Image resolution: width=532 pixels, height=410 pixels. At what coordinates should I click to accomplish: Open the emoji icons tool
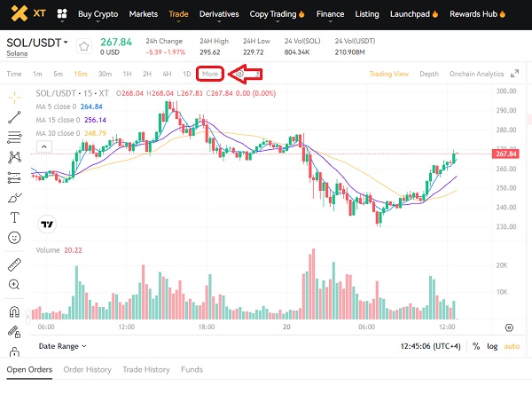pos(14,238)
